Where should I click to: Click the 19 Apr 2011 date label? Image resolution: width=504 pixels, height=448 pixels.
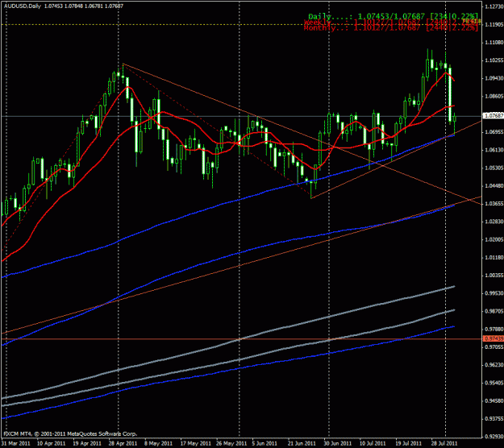(x=87, y=443)
